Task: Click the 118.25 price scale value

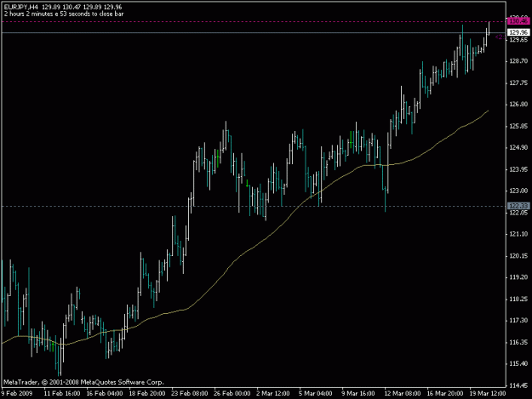Action: pyautogui.click(x=518, y=299)
